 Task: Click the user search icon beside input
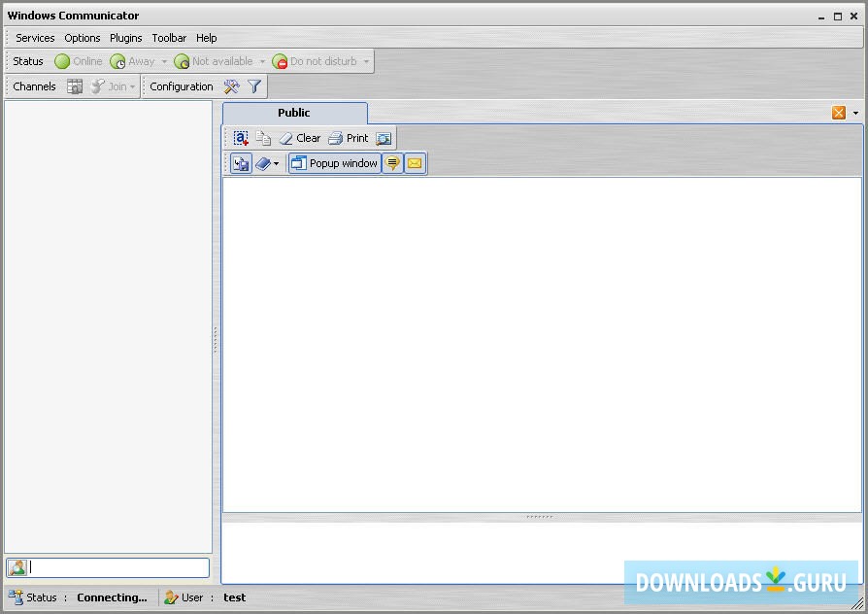click(17, 567)
